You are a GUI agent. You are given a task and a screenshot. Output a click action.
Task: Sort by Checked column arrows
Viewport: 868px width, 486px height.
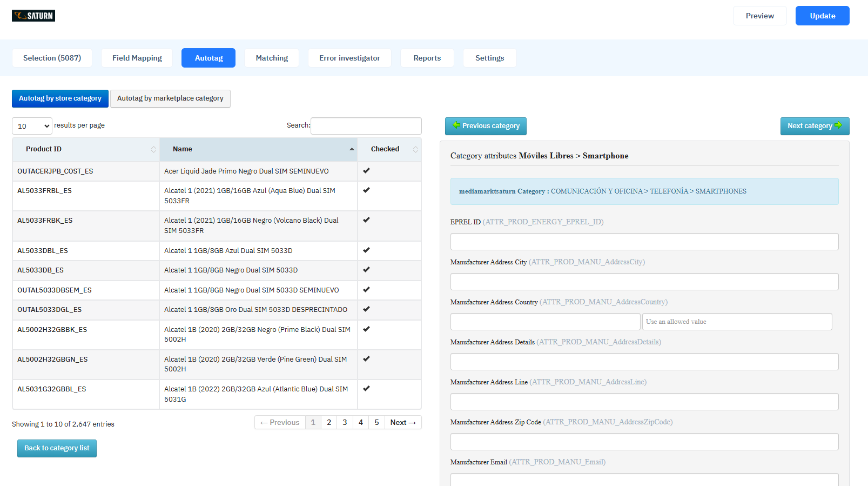(x=415, y=149)
